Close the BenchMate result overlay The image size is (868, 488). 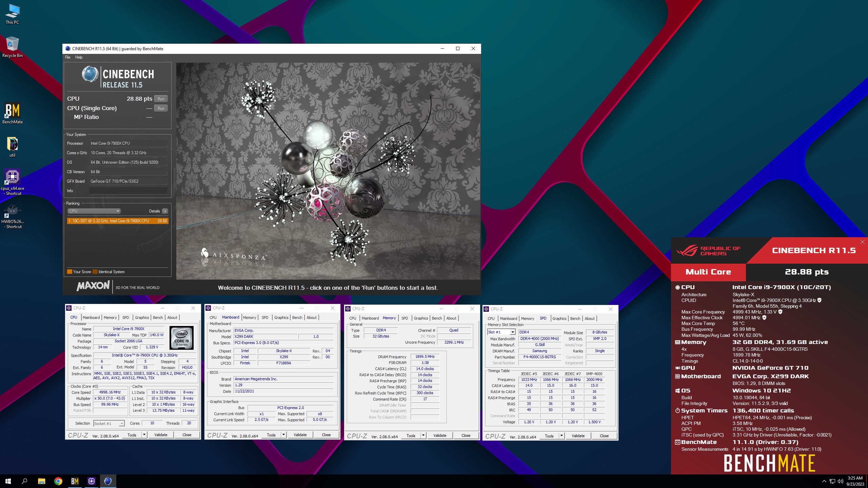tap(863, 242)
